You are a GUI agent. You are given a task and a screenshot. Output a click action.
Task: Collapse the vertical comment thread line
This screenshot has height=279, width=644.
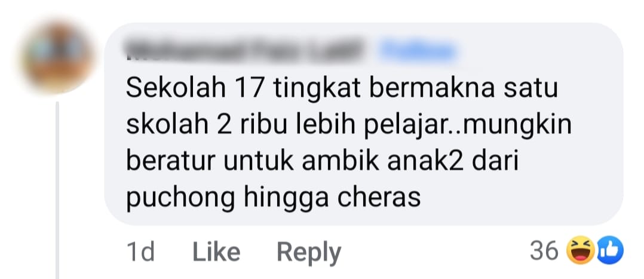[57, 190]
